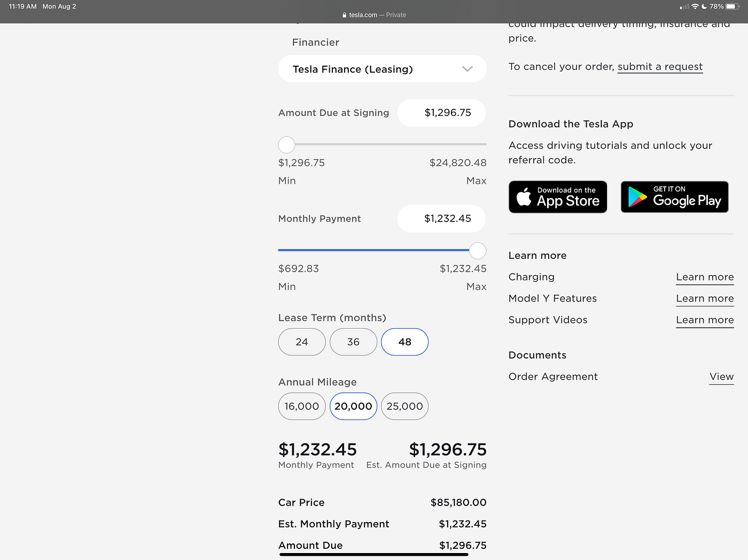
Task: Open the Google Play download badge
Action: (x=675, y=197)
